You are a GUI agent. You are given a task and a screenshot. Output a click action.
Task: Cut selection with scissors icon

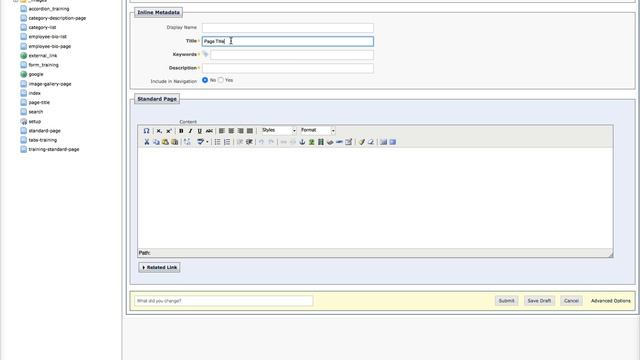[x=147, y=142]
